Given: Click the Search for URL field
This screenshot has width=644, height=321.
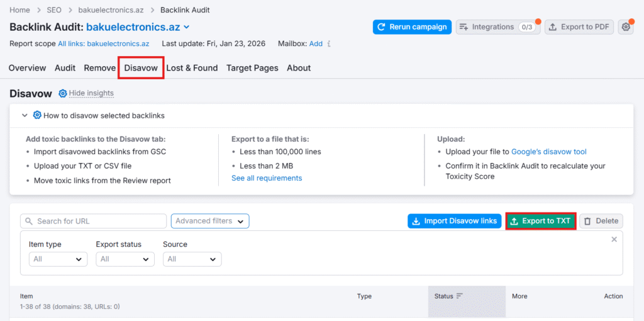Looking at the screenshot, I should pyautogui.click(x=94, y=221).
